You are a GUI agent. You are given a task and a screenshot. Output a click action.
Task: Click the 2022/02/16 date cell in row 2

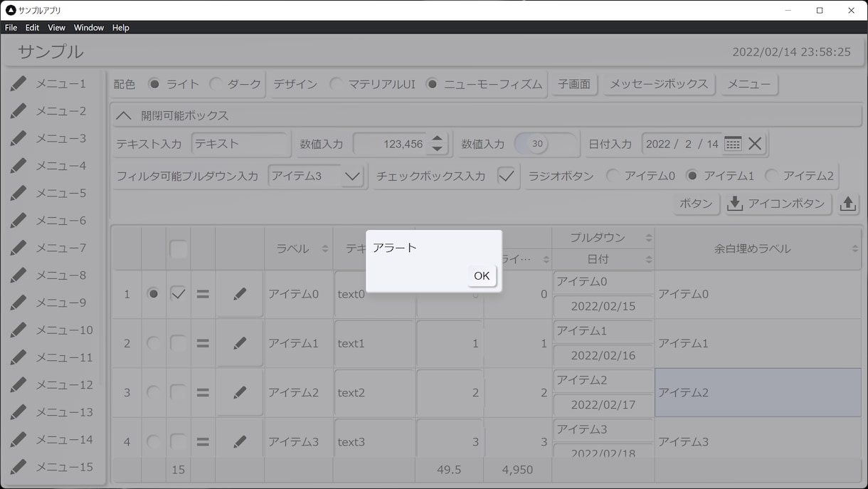click(x=603, y=355)
